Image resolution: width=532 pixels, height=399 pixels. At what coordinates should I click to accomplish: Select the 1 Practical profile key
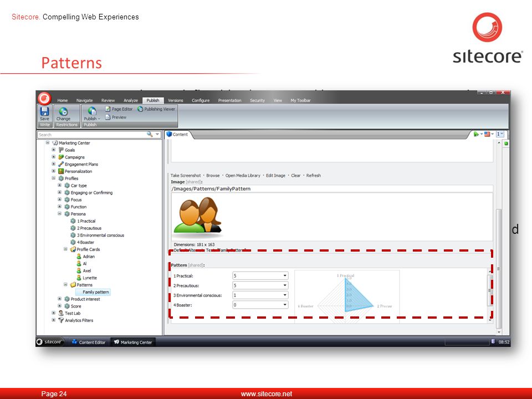click(83, 221)
